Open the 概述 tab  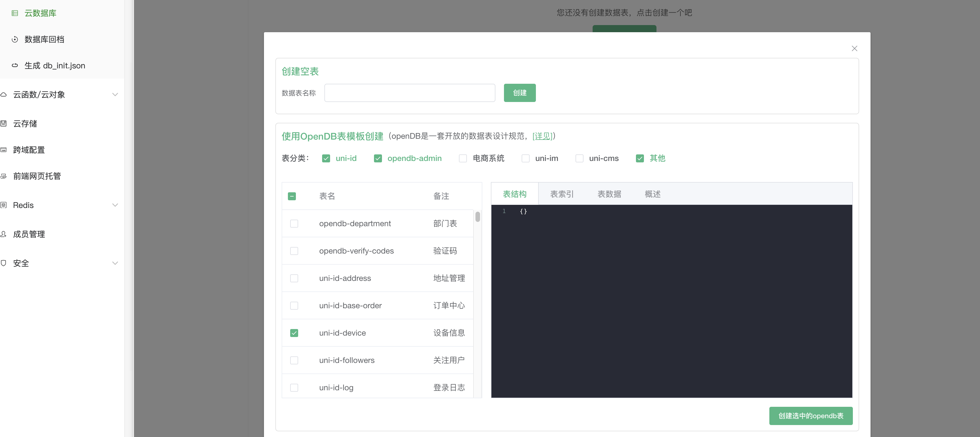click(652, 194)
